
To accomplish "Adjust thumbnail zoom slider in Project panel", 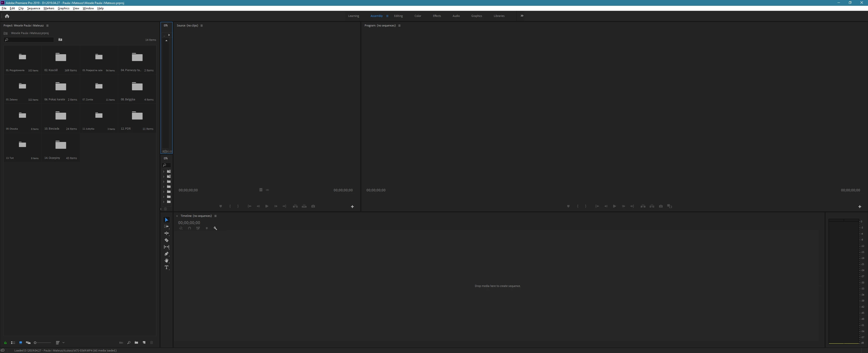I will click(42, 343).
